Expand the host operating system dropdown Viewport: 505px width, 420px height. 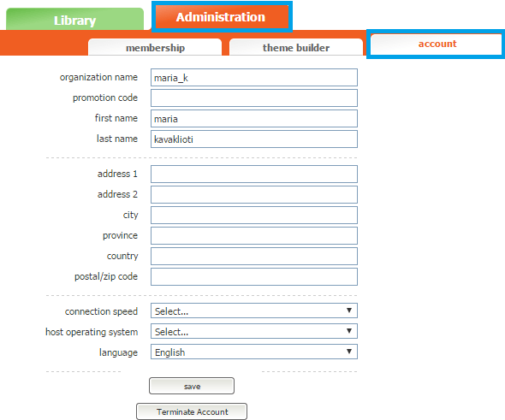[254, 332]
